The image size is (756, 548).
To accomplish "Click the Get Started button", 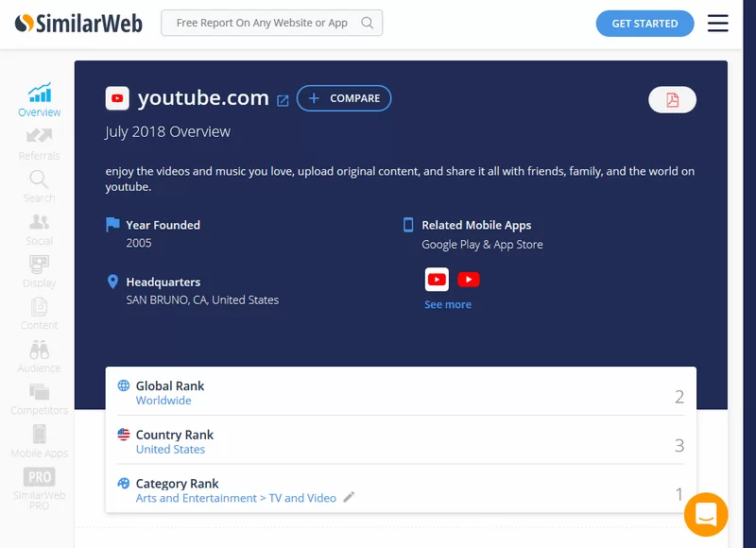I will [x=644, y=23].
